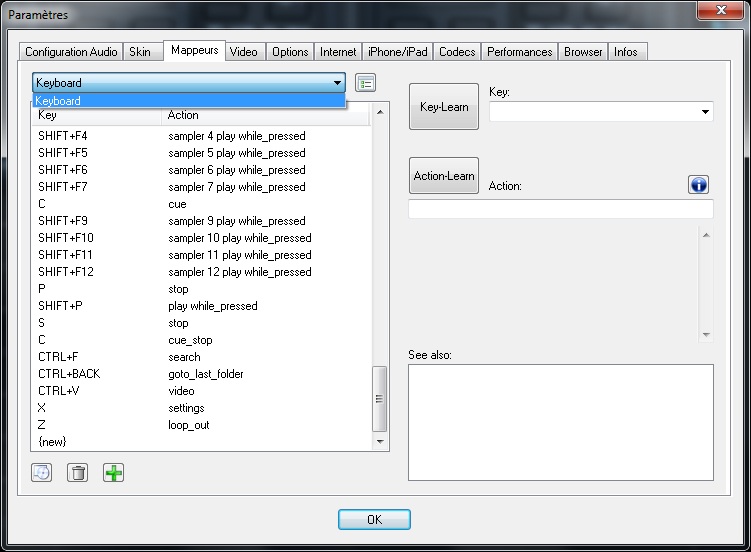Select the CTRL+F search mapping row
Screen dimensions: 751x552
point(200,357)
